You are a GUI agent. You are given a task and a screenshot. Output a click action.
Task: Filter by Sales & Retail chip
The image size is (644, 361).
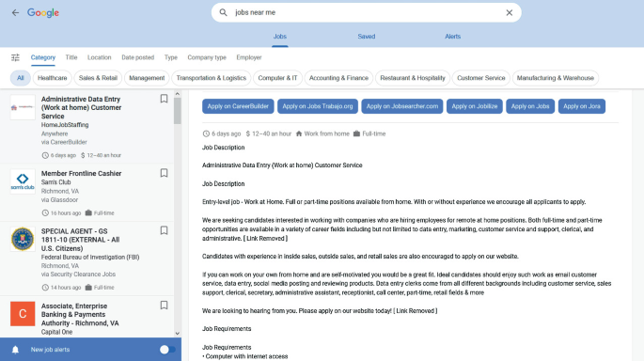point(98,78)
